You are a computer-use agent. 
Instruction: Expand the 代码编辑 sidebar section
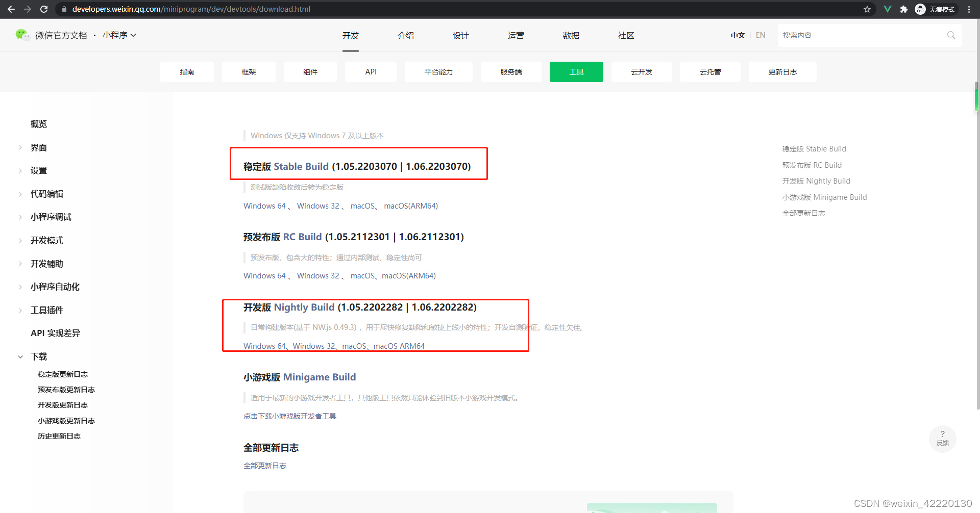[x=20, y=194]
